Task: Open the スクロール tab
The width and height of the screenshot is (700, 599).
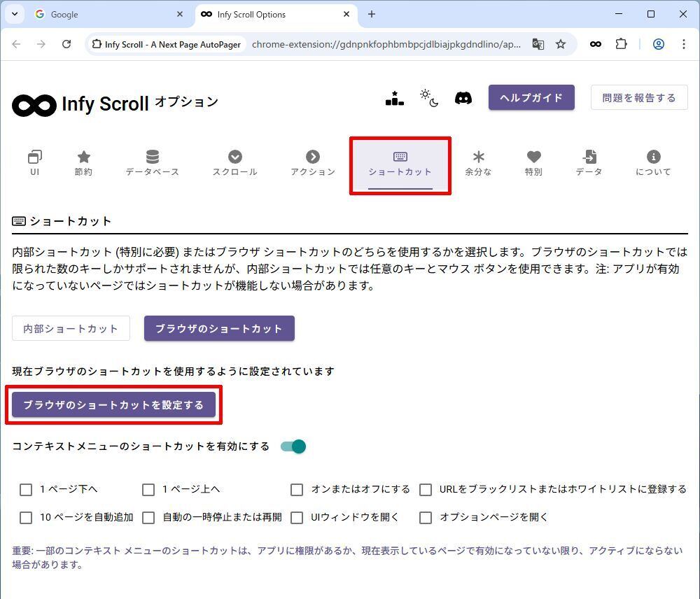Action: [235, 163]
